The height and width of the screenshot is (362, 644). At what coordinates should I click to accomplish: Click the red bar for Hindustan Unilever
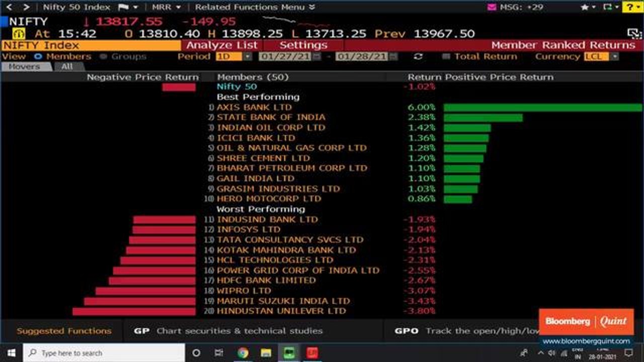pyautogui.click(x=134, y=311)
